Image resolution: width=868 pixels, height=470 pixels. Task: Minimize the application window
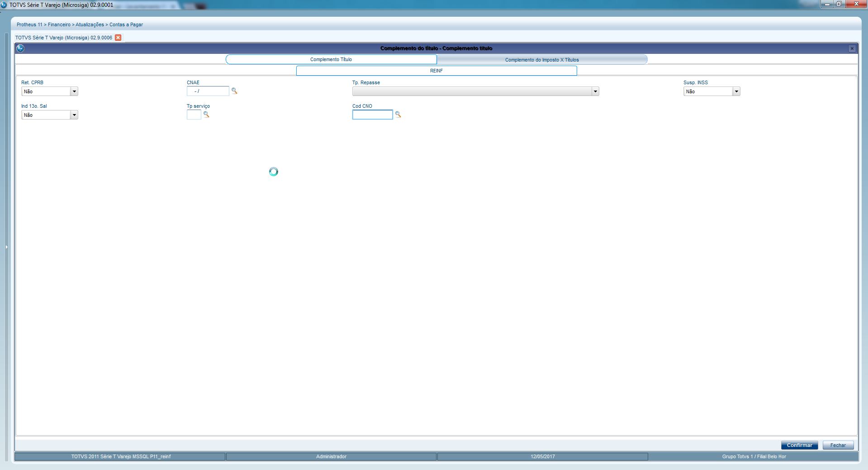pos(827,4)
